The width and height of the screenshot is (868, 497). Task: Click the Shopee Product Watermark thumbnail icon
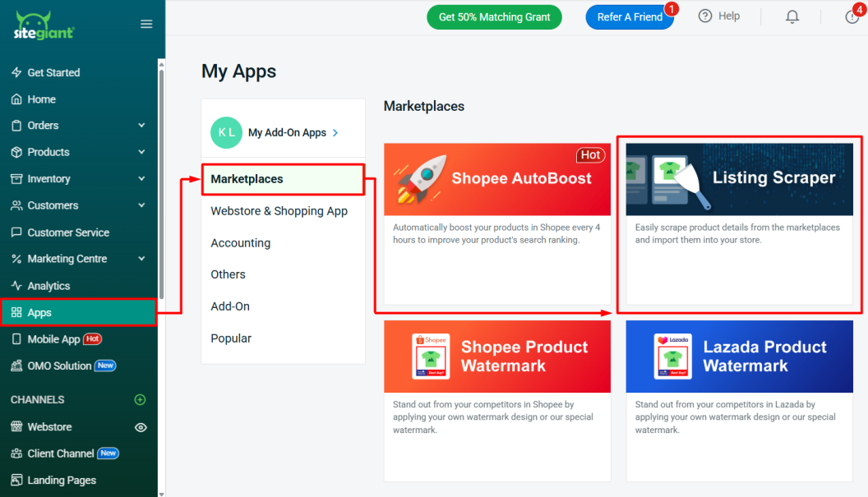pos(431,357)
